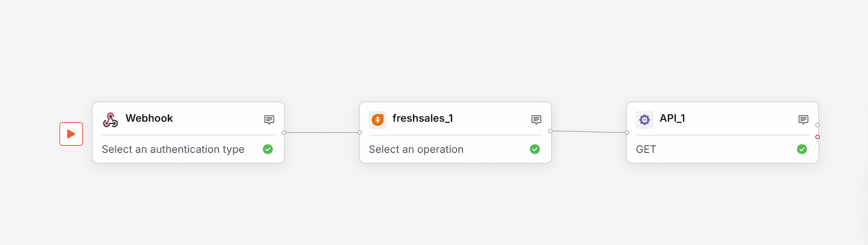
Task: Open the Webhook node comment icon
Action: [269, 120]
